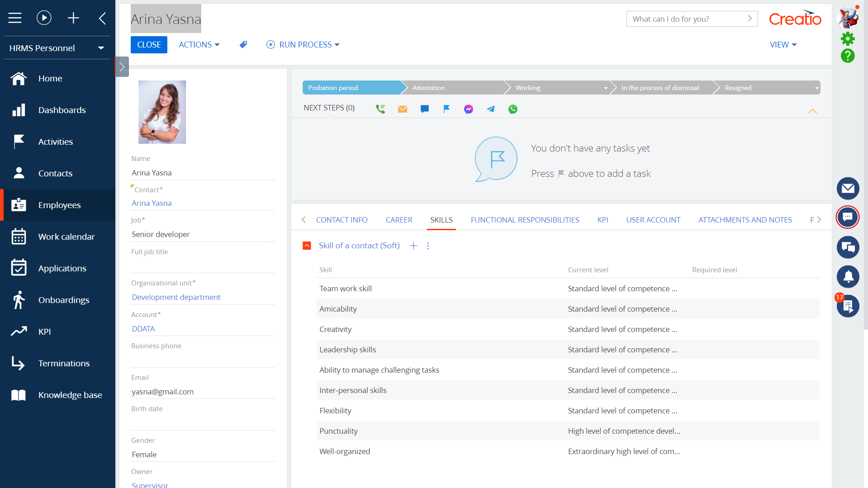This screenshot has height=488, width=868.
Task: Add a task using the flag icon
Action: (446, 109)
